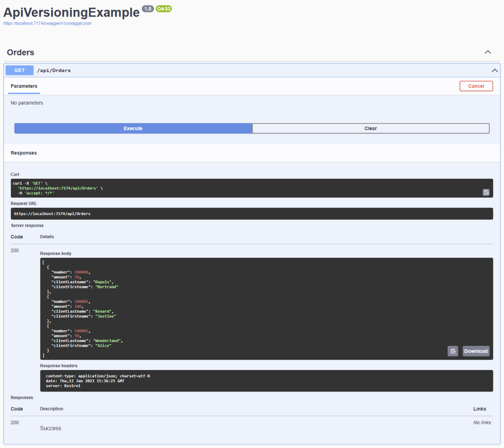Click the Execute button
This screenshot has width=504, height=448.
coord(133,129)
